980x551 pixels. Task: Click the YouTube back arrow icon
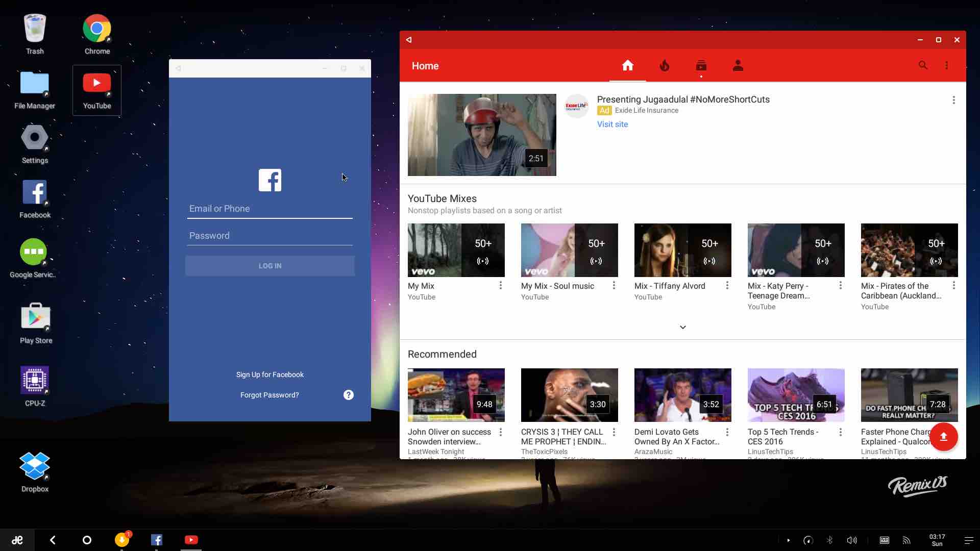click(409, 39)
